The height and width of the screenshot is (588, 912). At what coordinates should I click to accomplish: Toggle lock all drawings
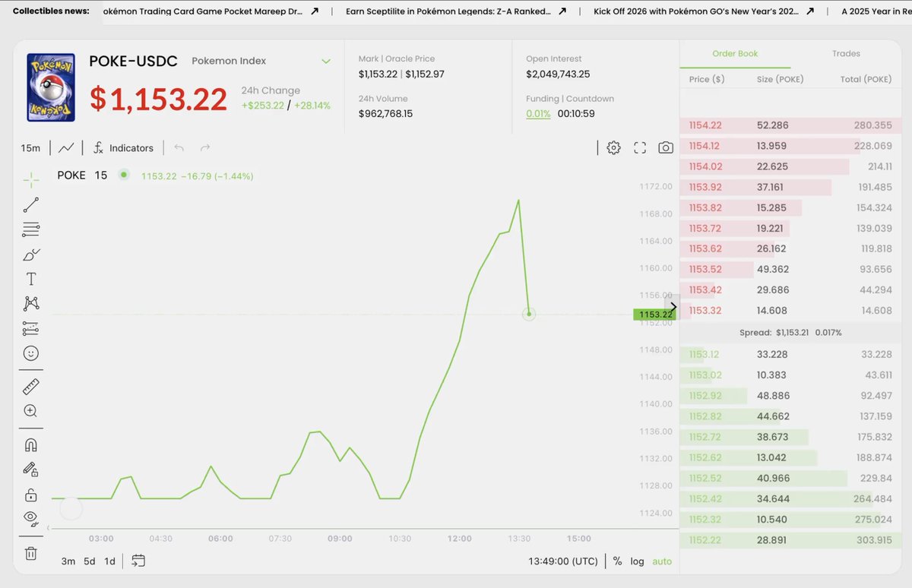coord(30,495)
